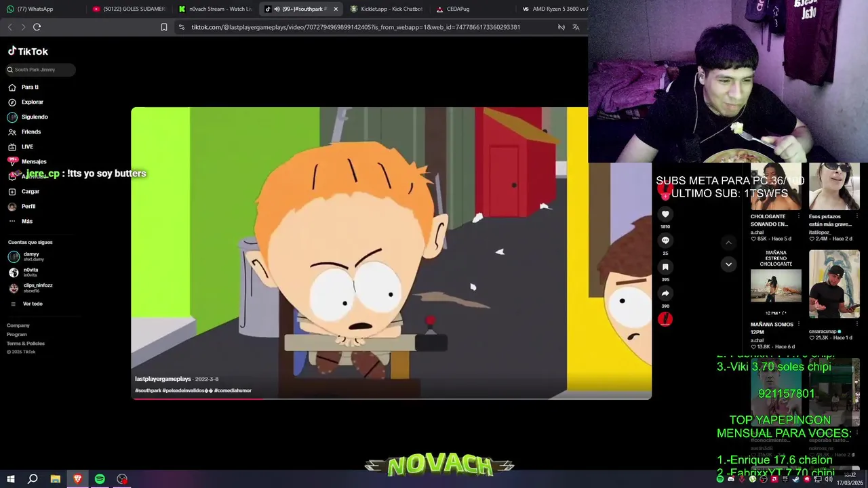Open the Windows Start menu
The height and width of the screenshot is (488, 868).
tap(10, 479)
